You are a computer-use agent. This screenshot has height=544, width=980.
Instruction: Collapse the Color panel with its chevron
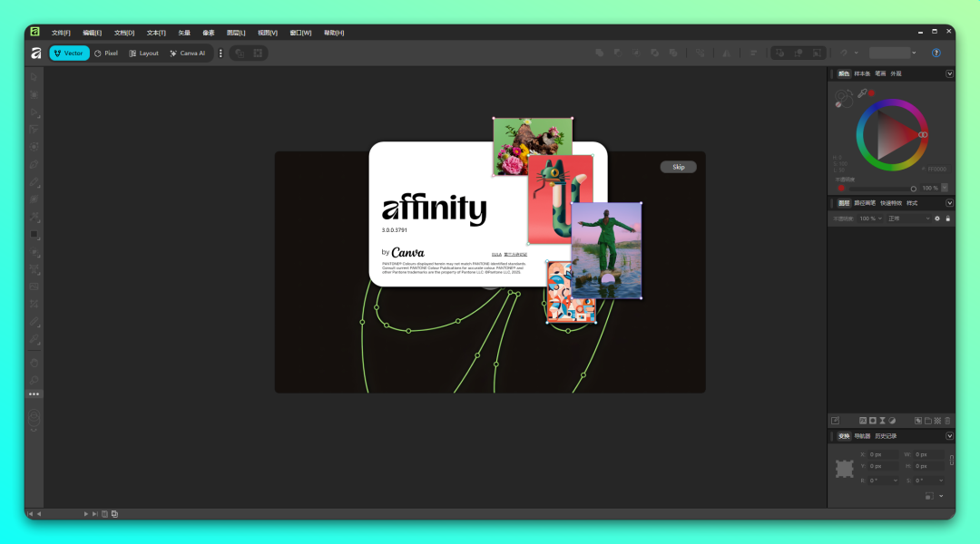click(948, 73)
